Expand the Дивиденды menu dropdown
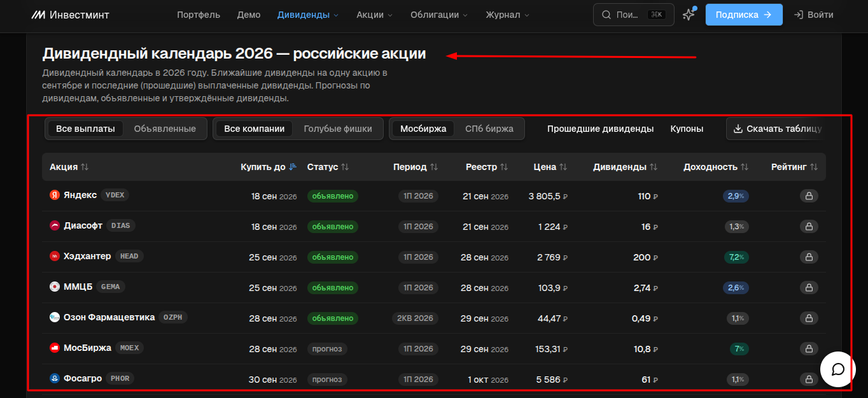Image resolution: width=868 pixels, height=398 pixels. pyautogui.click(x=308, y=15)
